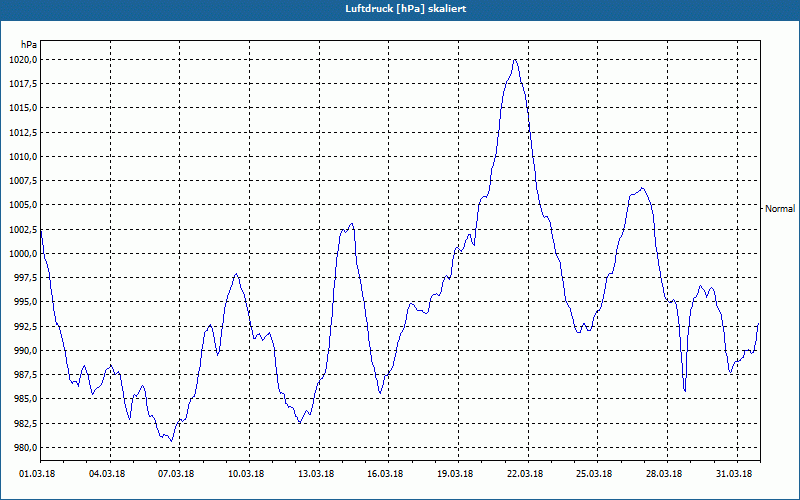This screenshot has width=800, height=500.
Task: Click the '995,0' y-axis label
Action: (26, 302)
